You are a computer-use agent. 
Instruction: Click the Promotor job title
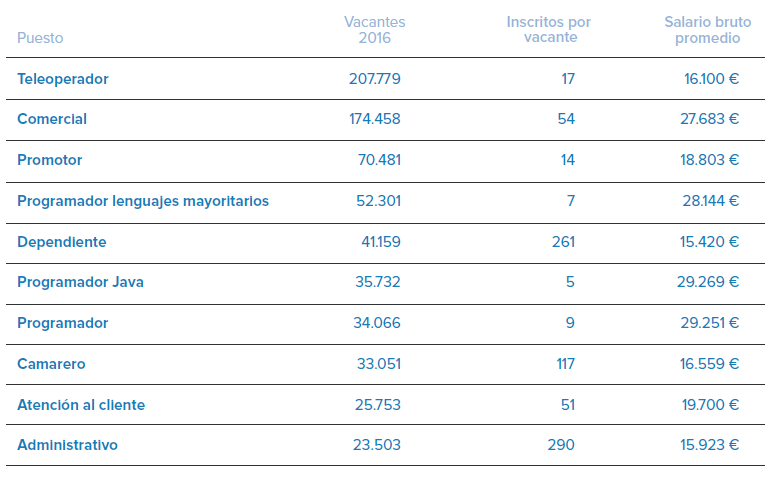click(x=50, y=160)
